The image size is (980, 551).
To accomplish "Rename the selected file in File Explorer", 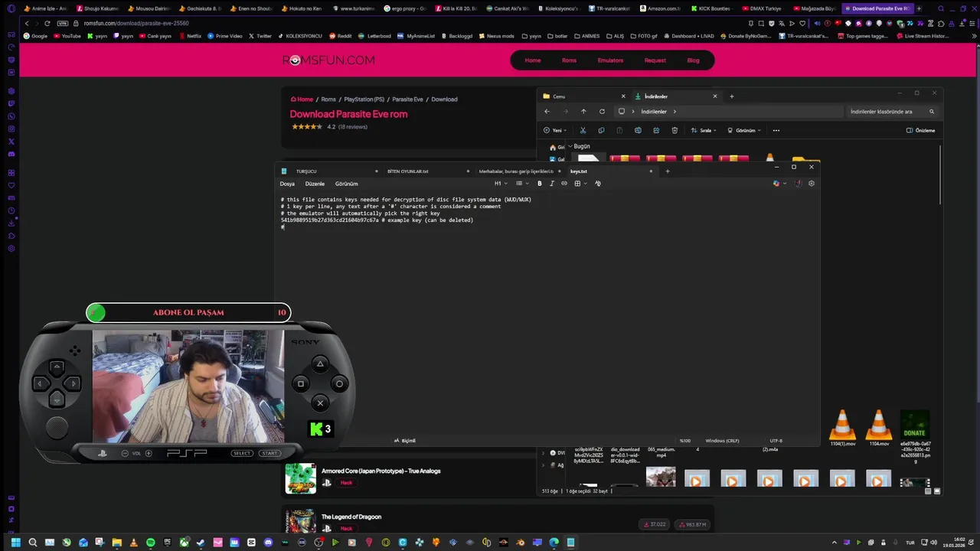I will 638,130.
